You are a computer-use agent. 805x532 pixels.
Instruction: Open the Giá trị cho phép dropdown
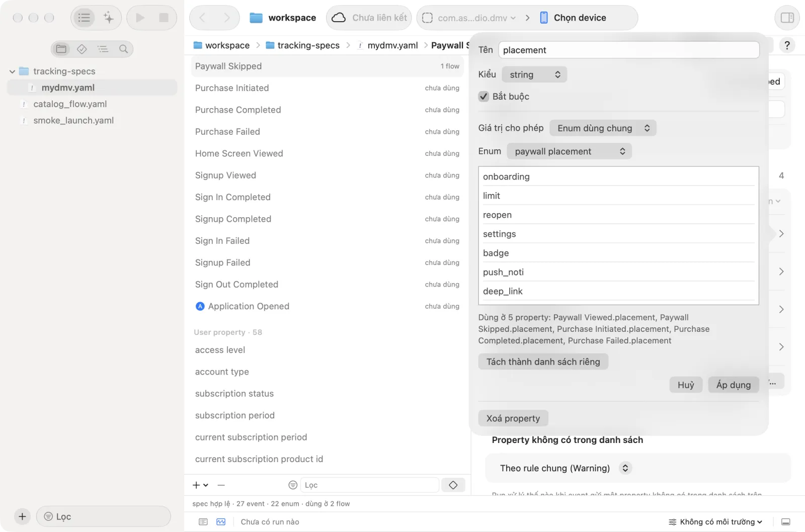(x=603, y=128)
